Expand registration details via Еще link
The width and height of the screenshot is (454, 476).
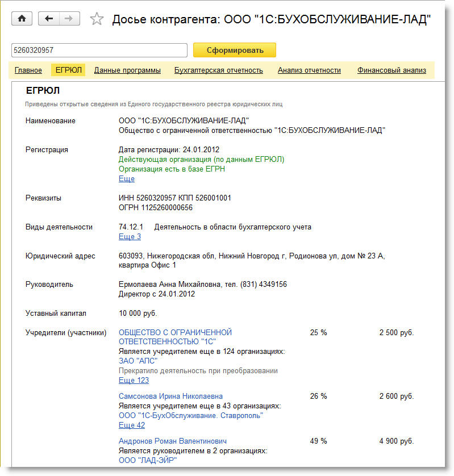(x=127, y=178)
